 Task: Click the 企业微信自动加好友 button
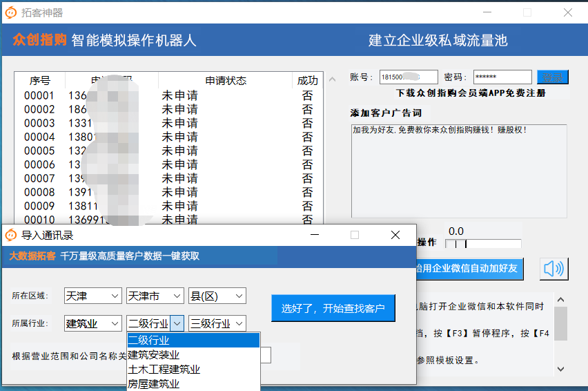(x=470, y=268)
